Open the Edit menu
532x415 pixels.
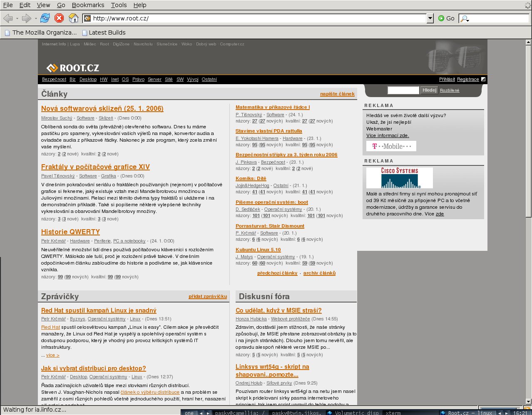pos(25,5)
